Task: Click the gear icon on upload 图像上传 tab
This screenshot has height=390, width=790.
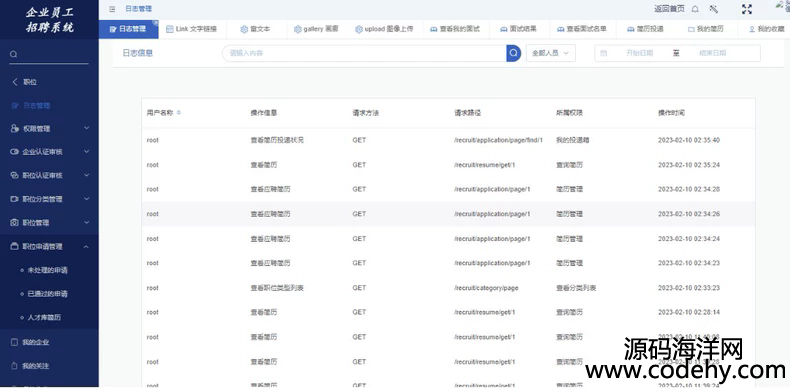Action: [359, 29]
